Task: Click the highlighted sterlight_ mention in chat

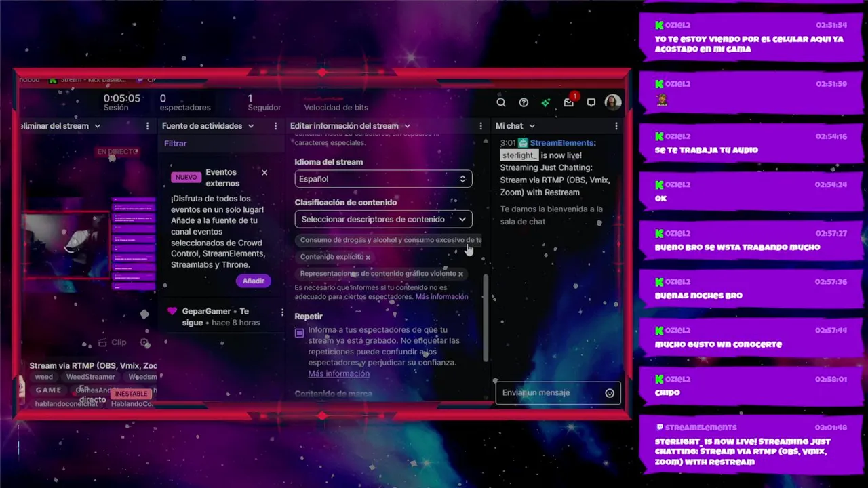Action: tap(519, 155)
